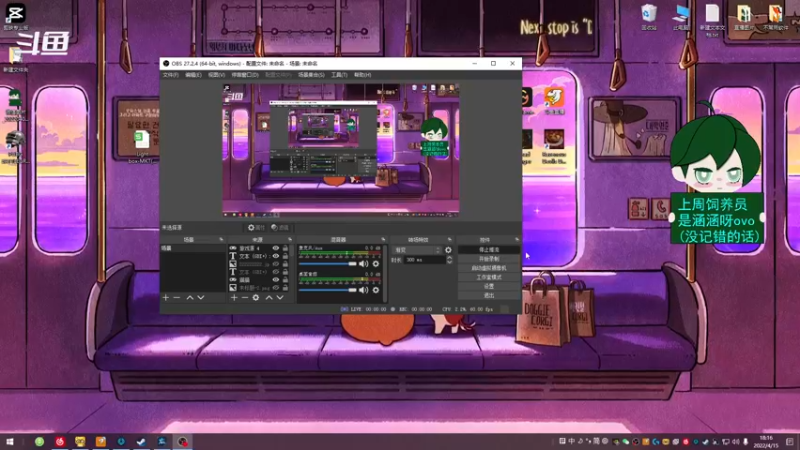Toggle visibility eye of .jpg image source
This screenshot has height=450, width=800.
276,264
